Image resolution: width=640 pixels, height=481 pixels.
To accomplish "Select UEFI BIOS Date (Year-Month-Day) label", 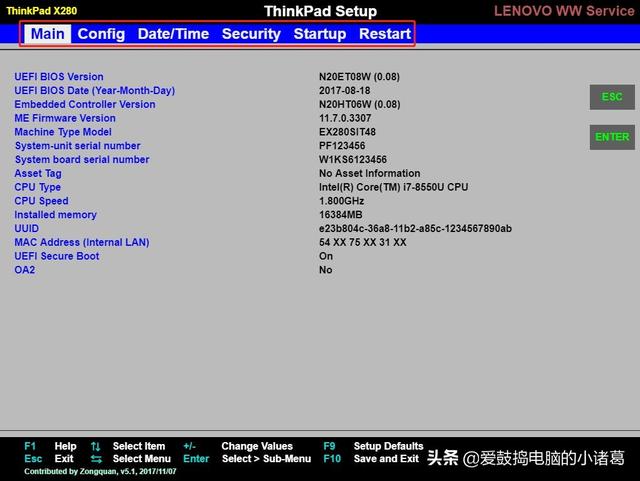I will (x=95, y=91).
